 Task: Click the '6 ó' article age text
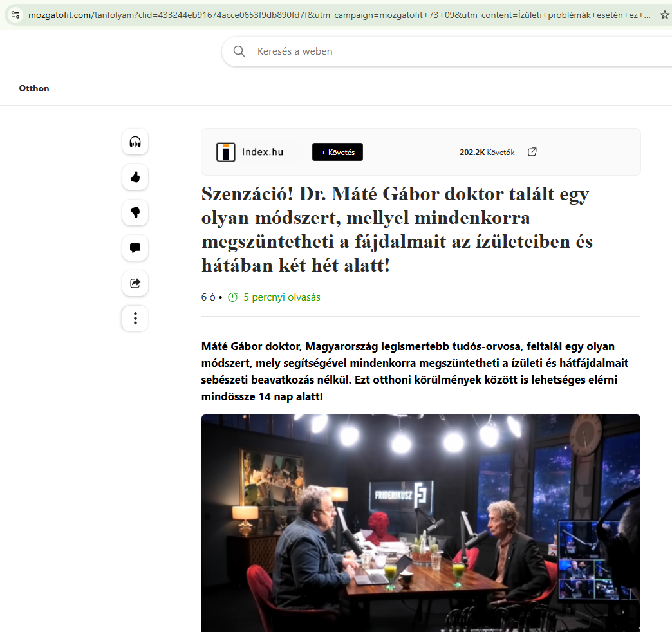(x=209, y=297)
